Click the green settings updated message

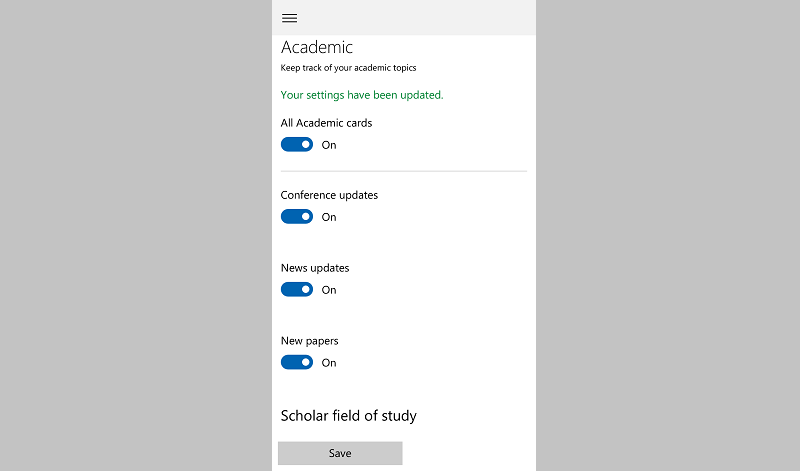coord(362,95)
